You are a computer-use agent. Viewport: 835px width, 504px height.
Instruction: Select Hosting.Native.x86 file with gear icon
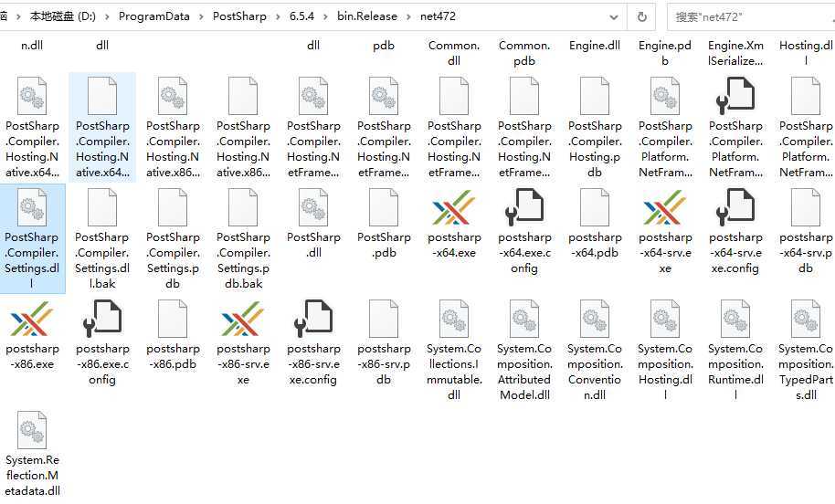[x=173, y=96]
